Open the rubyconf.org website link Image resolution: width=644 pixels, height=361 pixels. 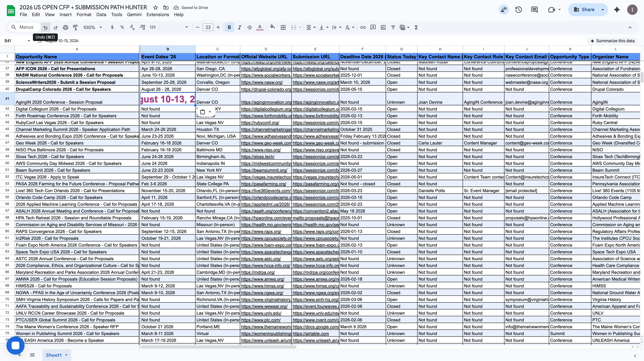coord(260,123)
